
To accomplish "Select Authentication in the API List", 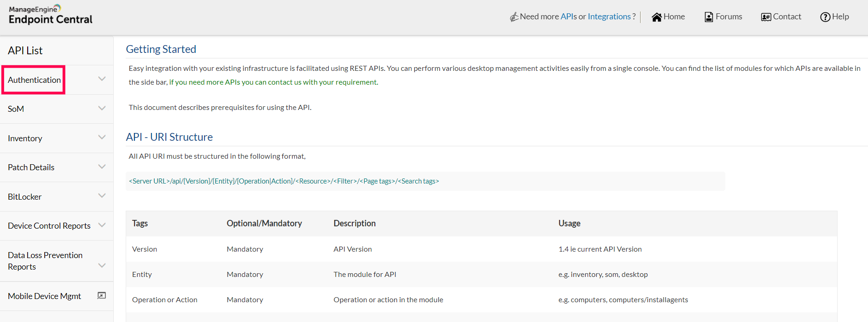I will 34,80.
